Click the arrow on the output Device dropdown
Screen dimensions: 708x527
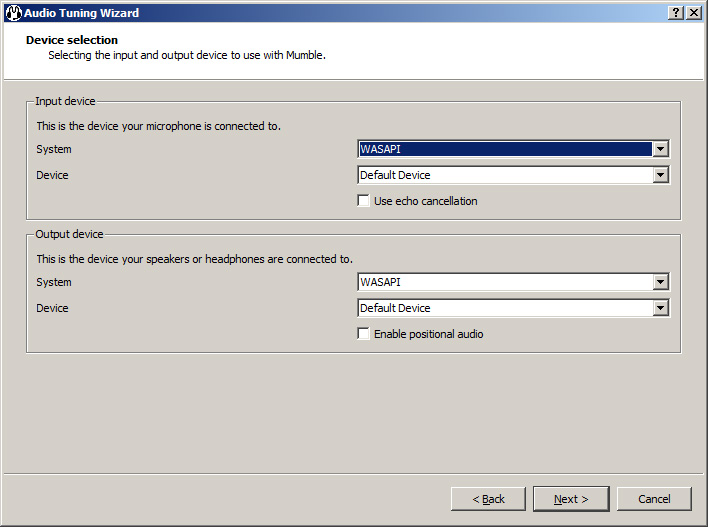pyautogui.click(x=660, y=308)
